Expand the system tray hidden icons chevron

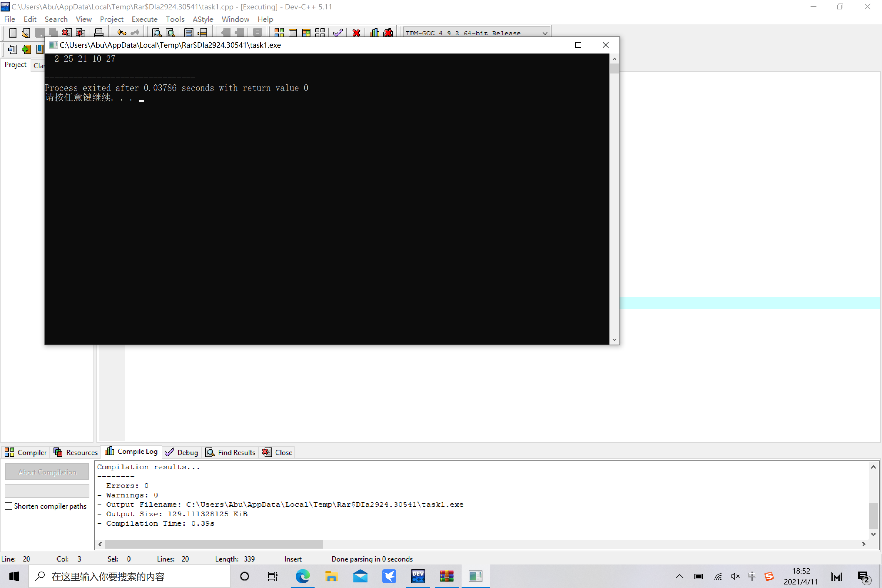679,576
